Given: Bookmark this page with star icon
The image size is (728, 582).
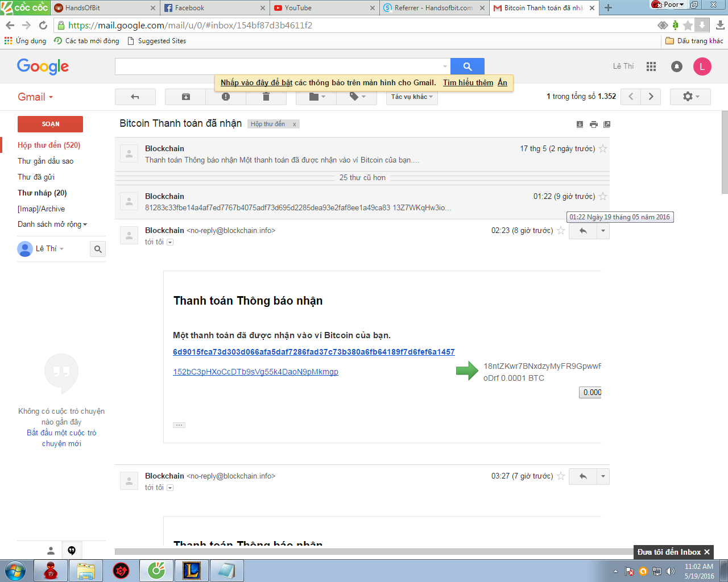Looking at the screenshot, I should (x=688, y=25).
